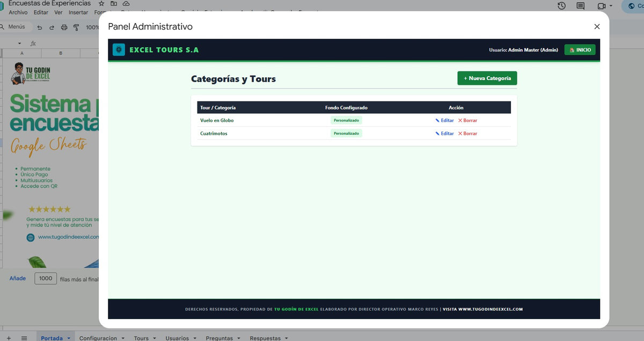Select the paint format tool
The height and width of the screenshot is (341, 644).
coord(76,27)
